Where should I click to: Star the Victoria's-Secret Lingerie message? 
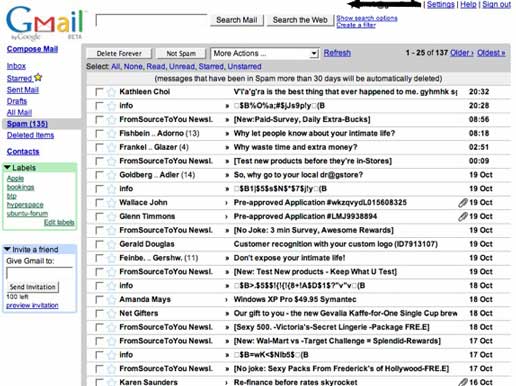click(111, 327)
